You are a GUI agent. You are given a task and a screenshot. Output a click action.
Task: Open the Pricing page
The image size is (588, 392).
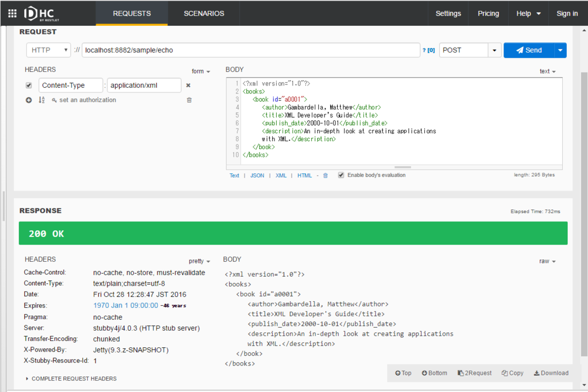(x=488, y=14)
